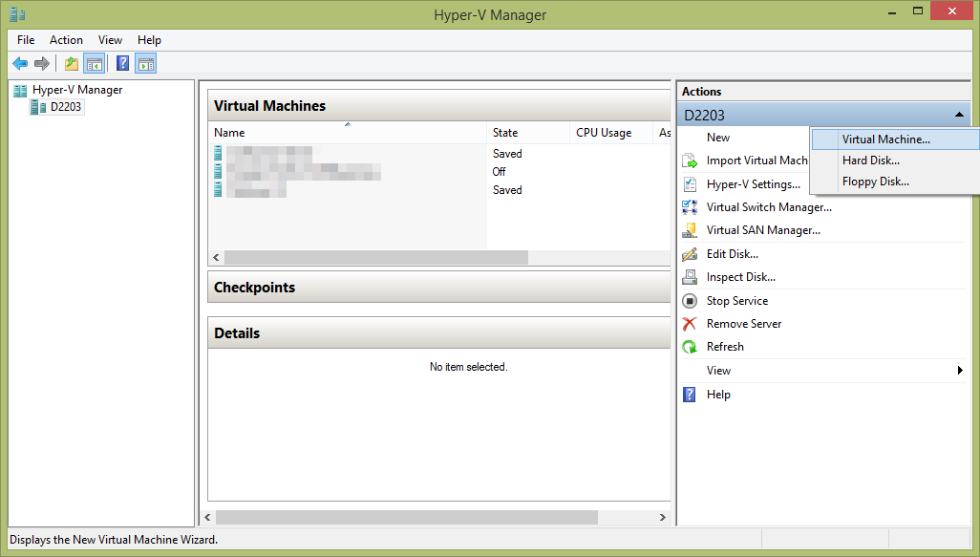Click the Forward arrow toolbar icon
This screenshot has width=980, height=557.
pyautogui.click(x=42, y=63)
